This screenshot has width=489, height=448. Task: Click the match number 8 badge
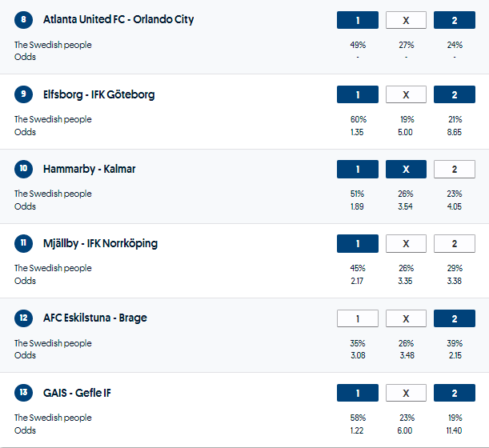point(24,20)
